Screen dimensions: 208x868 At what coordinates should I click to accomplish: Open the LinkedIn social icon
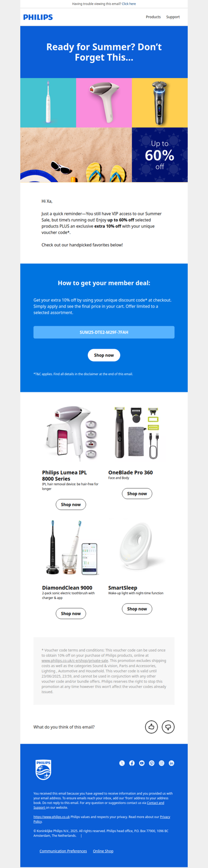(172, 763)
